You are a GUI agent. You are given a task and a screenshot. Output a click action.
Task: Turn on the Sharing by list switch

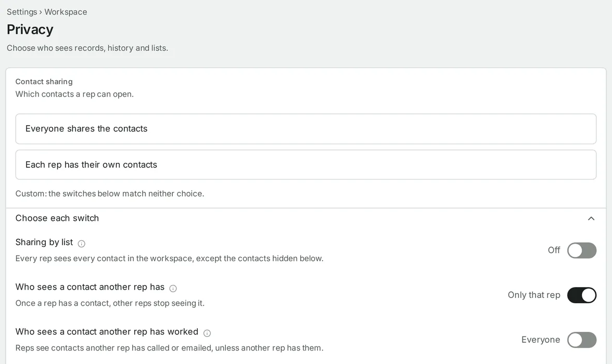[582, 251]
